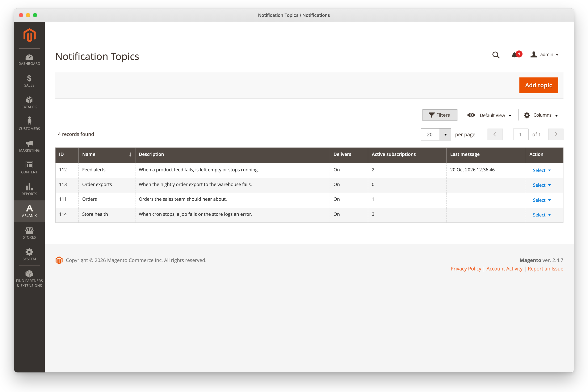Open Select action for Store health
588x392 pixels.
(542, 215)
